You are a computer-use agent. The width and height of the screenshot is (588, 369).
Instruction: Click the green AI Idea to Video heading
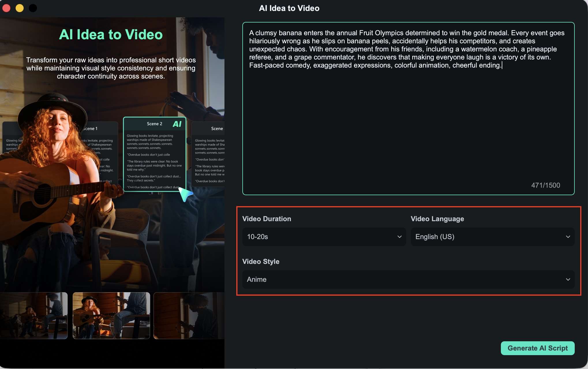pos(111,35)
